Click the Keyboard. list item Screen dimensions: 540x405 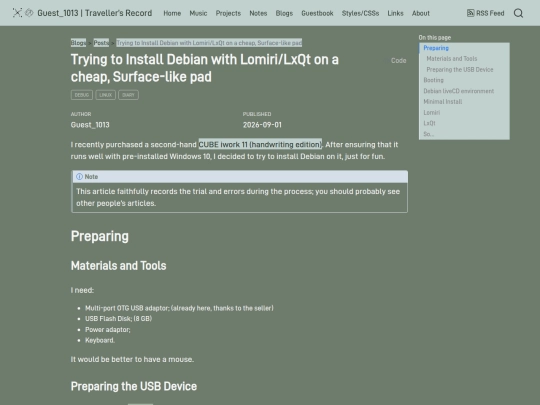pyautogui.click(x=100, y=341)
